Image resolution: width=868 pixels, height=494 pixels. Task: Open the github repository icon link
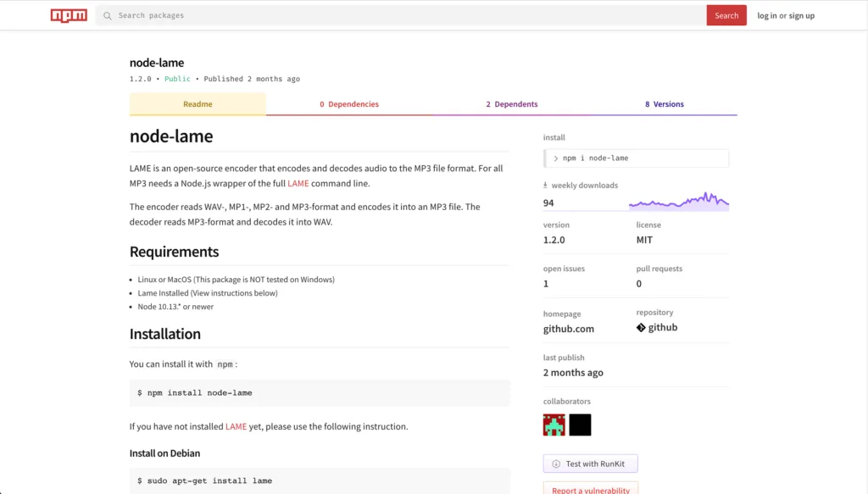[x=641, y=327]
